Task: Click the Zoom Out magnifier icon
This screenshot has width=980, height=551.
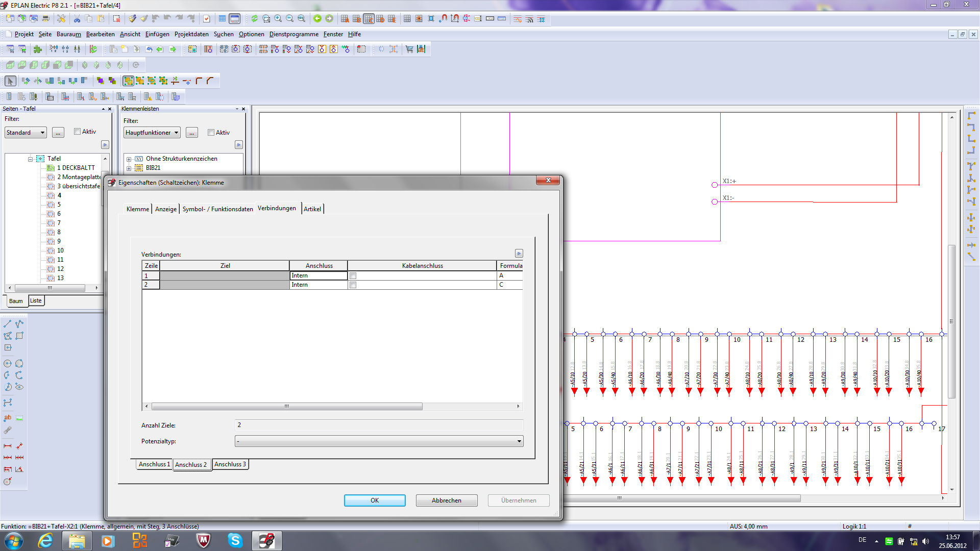Action: 290,19
